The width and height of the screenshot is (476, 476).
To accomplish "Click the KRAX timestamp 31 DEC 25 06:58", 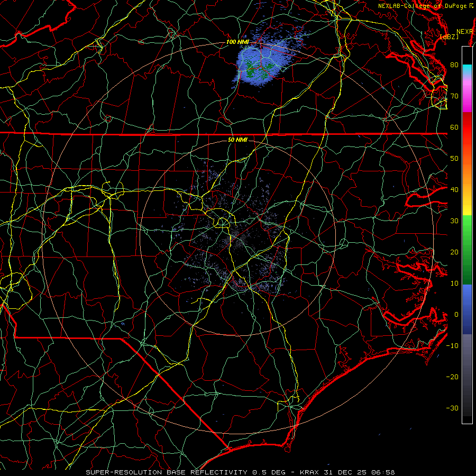I will point(347,472).
